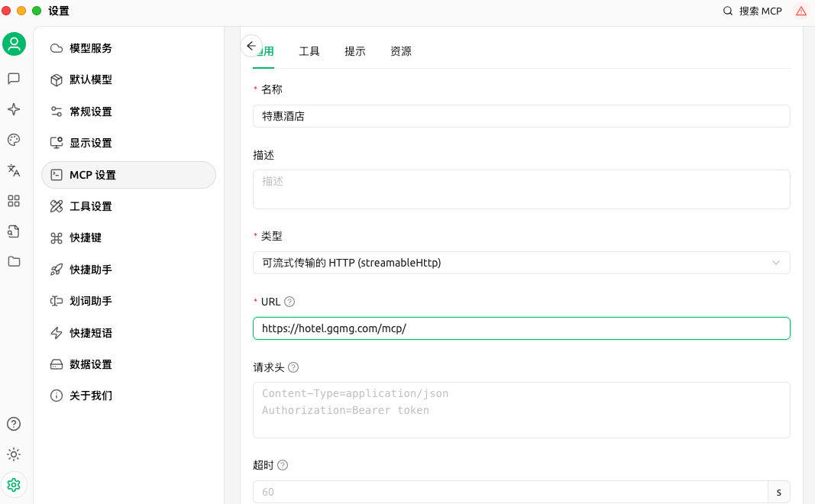Open the files folder icon in sidebar

click(x=14, y=261)
